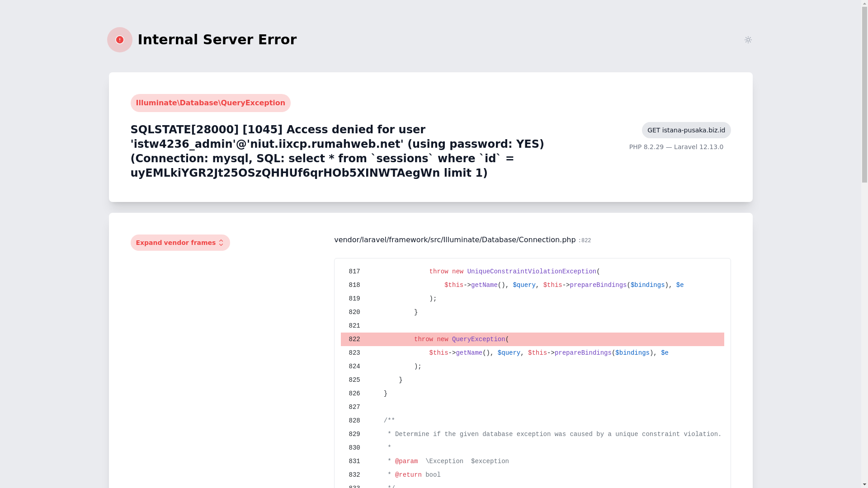868x488 pixels.
Task: Click line 829 comment about unique constraint violation
Action: pos(532,434)
